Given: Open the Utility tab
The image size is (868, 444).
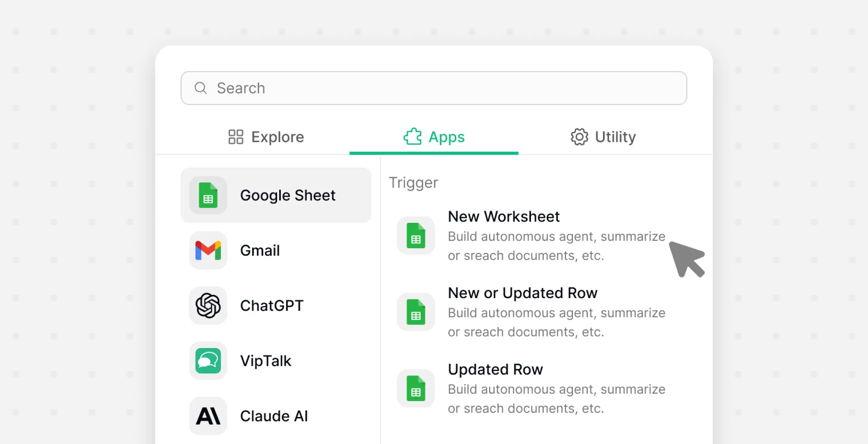Looking at the screenshot, I should click(x=603, y=137).
